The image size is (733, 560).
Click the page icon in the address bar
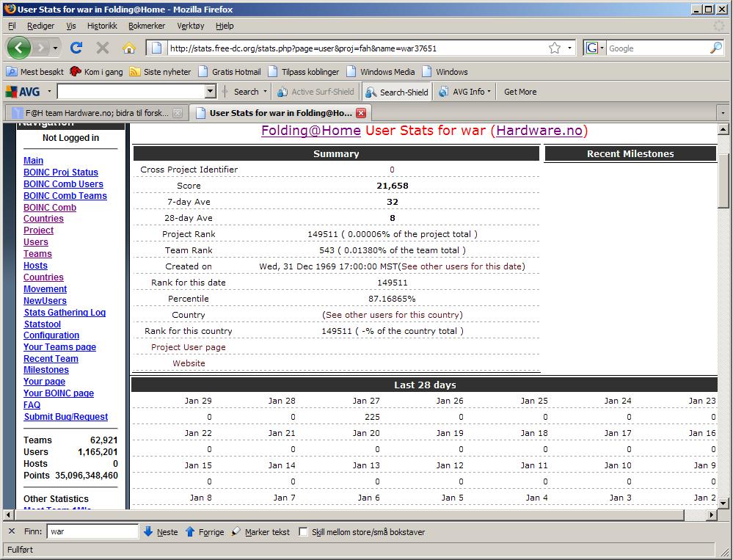157,48
